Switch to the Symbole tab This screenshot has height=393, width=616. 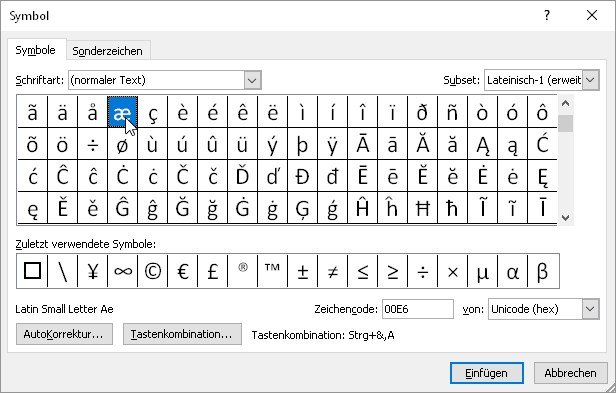click(x=35, y=50)
